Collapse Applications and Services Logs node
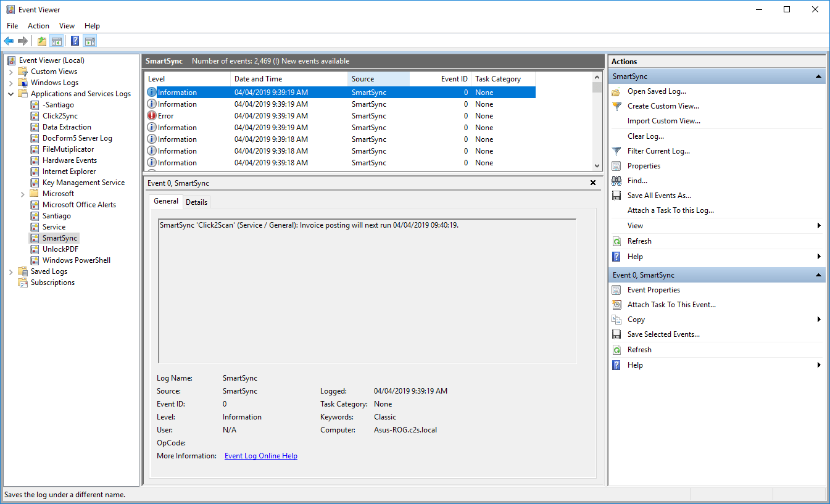This screenshot has height=504, width=830. [11, 94]
